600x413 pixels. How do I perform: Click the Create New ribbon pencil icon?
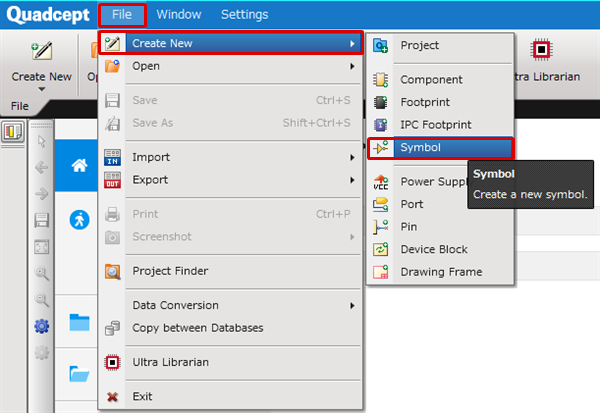click(42, 51)
